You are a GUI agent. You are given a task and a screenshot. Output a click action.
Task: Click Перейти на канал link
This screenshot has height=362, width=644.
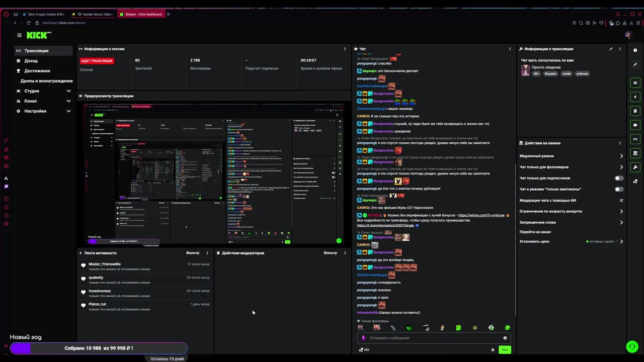click(x=535, y=232)
